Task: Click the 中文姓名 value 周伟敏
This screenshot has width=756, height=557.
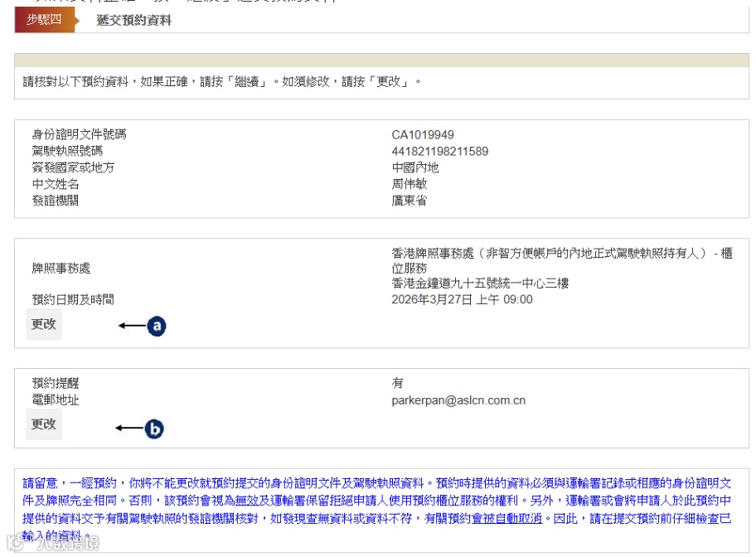Action: [x=409, y=184]
